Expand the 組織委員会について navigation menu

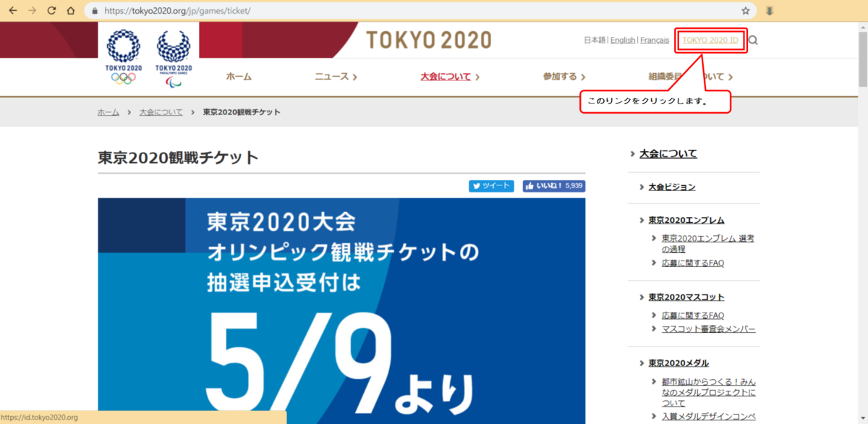coord(691,77)
